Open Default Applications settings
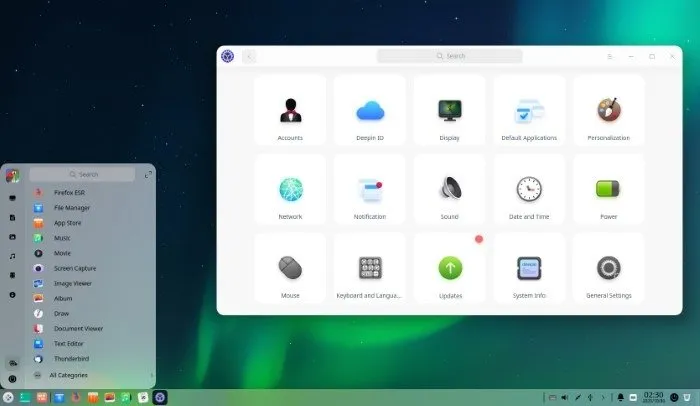Image resolution: width=700 pixels, height=406 pixels. pos(529,110)
